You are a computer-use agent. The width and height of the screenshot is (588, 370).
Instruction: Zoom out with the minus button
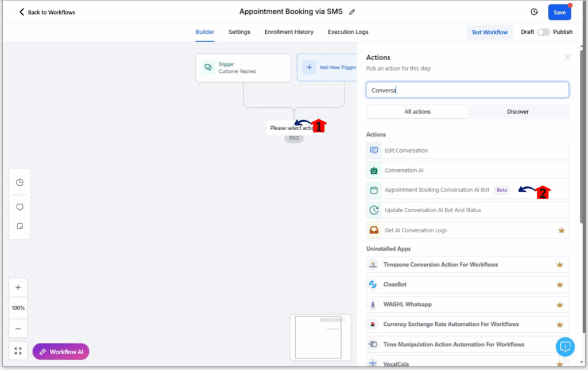click(18, 329)
